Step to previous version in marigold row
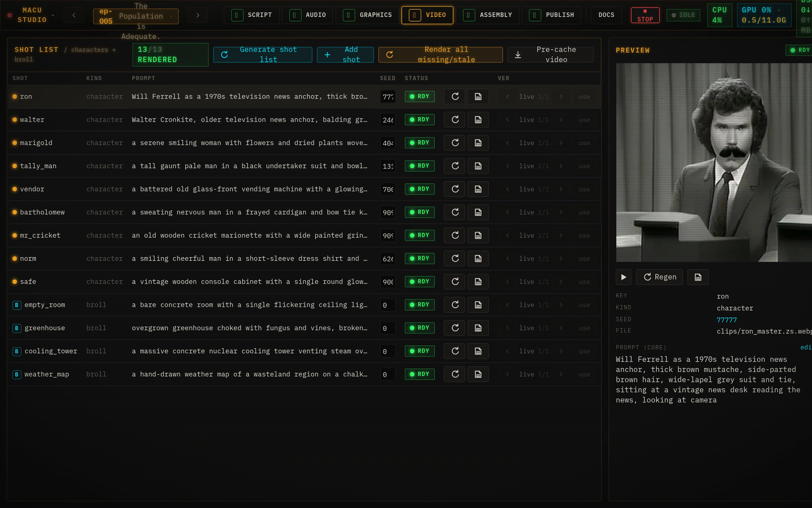Screen dimensions: 812x508 [x=507, y=143]
